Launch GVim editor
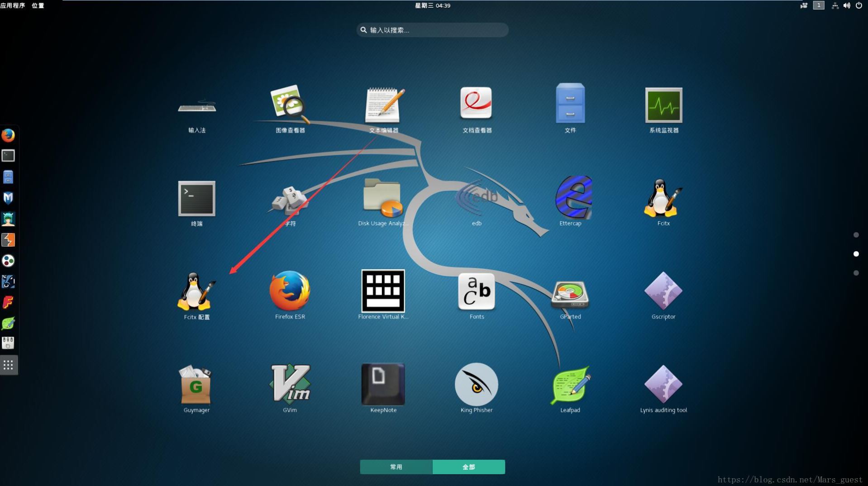 [x=290, y=389]
